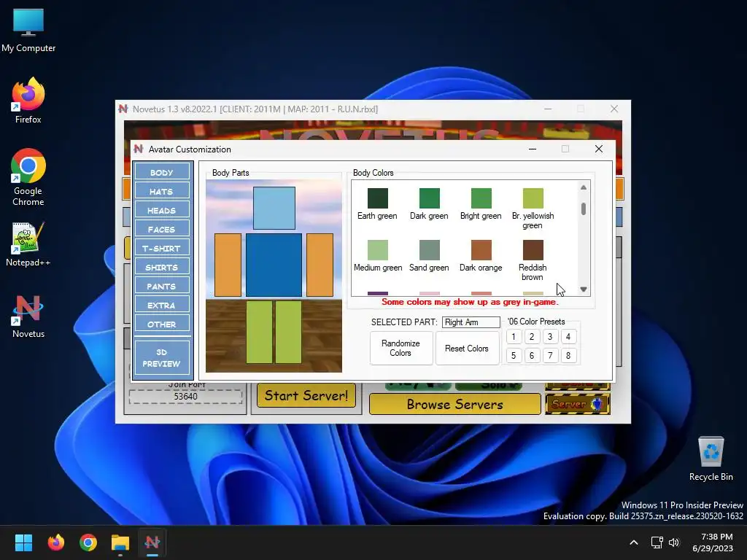Open Browse Servers in Novetus window
Viewport: 747px width, 560px height.
point(455,404)
